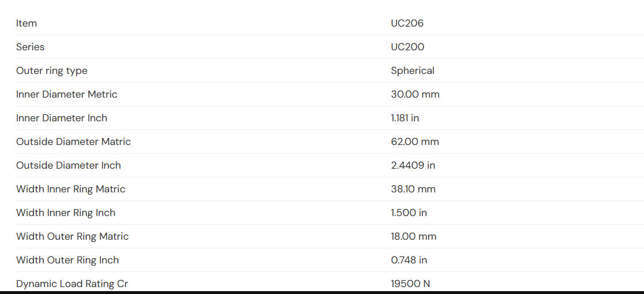644x294 pixels.
Task: Select the 62.00 mm value
Action: tap(415, 142)
